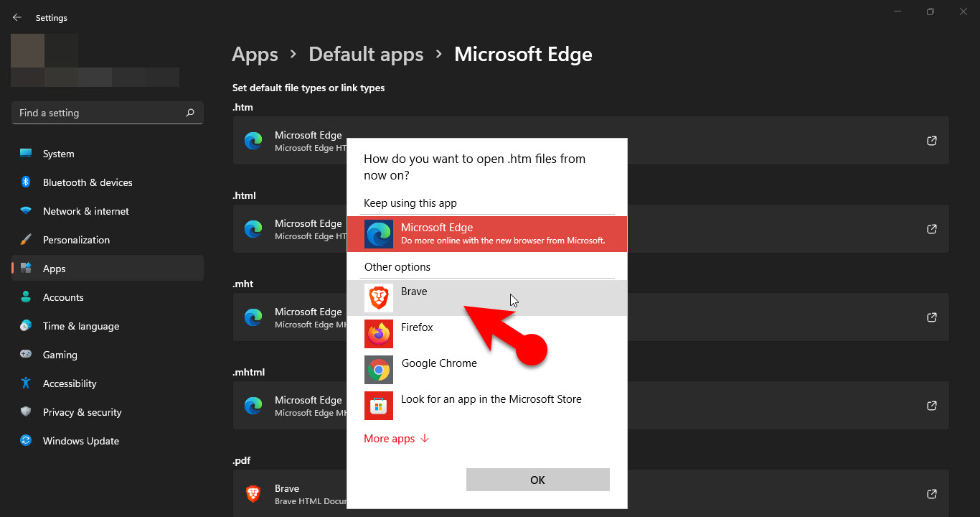The width and height of the screenshot is (980, 517).
Task: Choose Brave to open .htm files
Action: 487,298
